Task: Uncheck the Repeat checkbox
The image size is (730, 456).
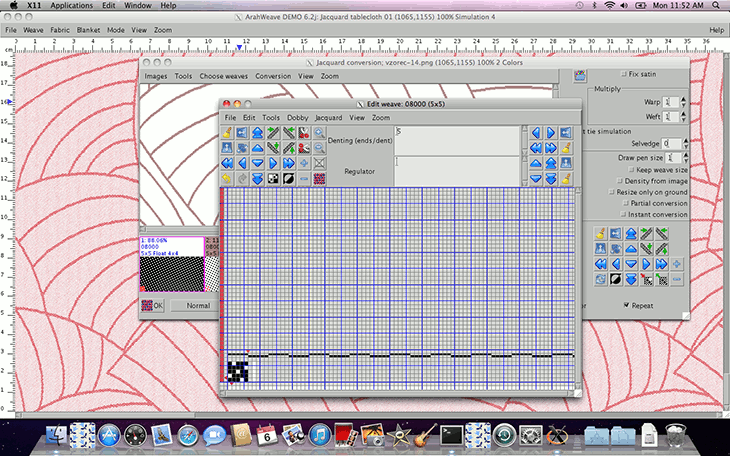Action: (x=627, y=306)
